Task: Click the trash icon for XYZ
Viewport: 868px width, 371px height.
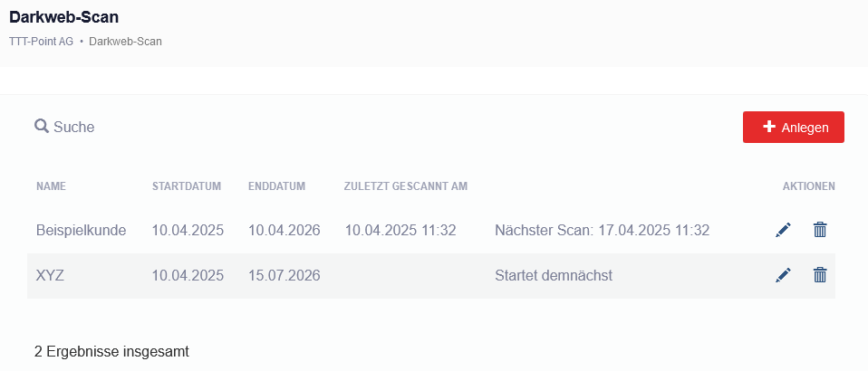Action: click(x=820, y=275)
